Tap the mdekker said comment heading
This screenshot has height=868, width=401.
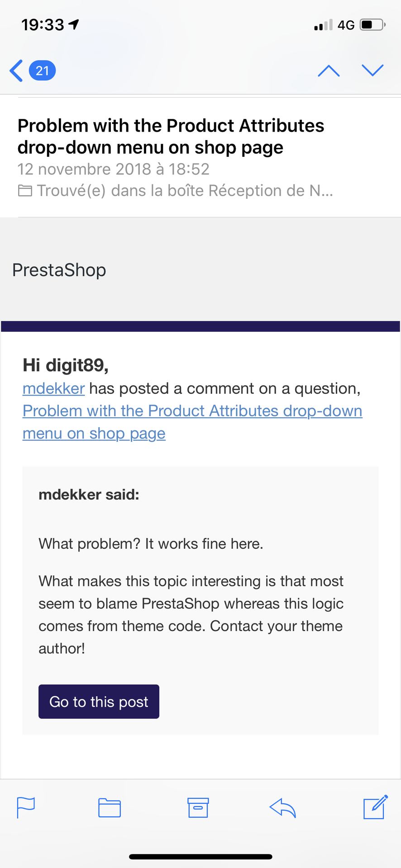[x=89, y=495]
